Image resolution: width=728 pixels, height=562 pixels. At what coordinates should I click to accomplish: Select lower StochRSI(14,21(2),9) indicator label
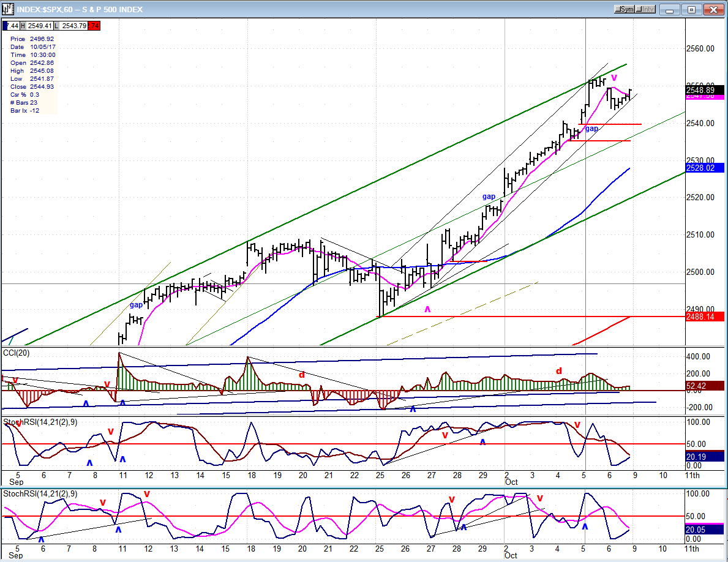[40, 493]
